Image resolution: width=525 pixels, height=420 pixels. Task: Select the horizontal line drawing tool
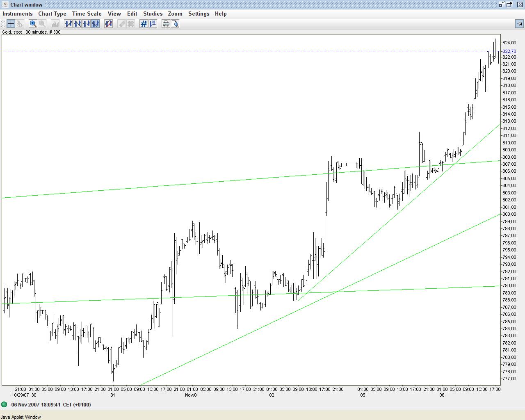tap(87, 24)
